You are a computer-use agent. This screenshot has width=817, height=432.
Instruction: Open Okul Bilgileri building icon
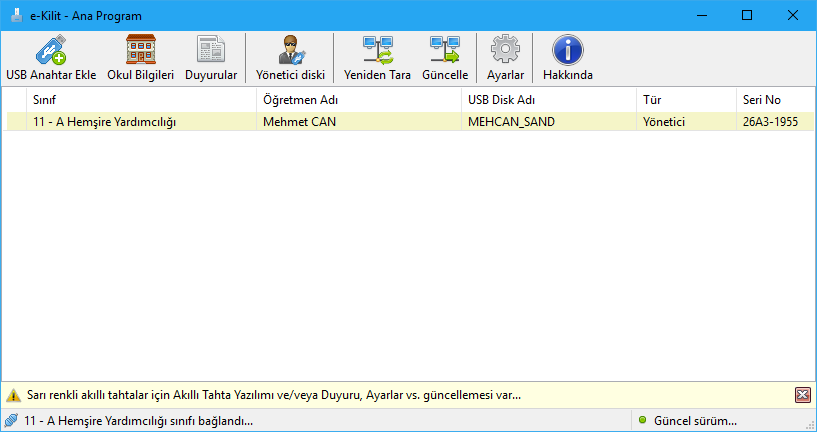[x=141, y=50]
